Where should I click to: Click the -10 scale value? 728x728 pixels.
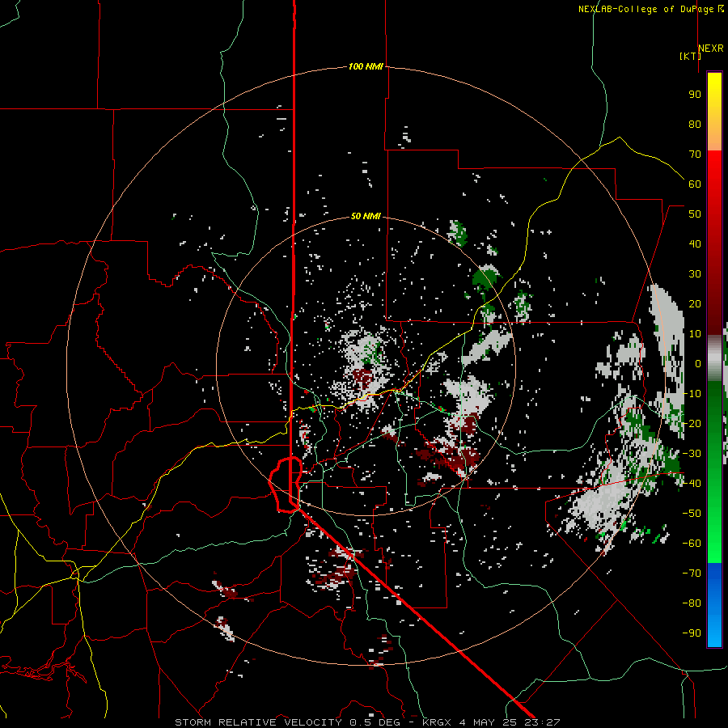click(x=692, y=394)
